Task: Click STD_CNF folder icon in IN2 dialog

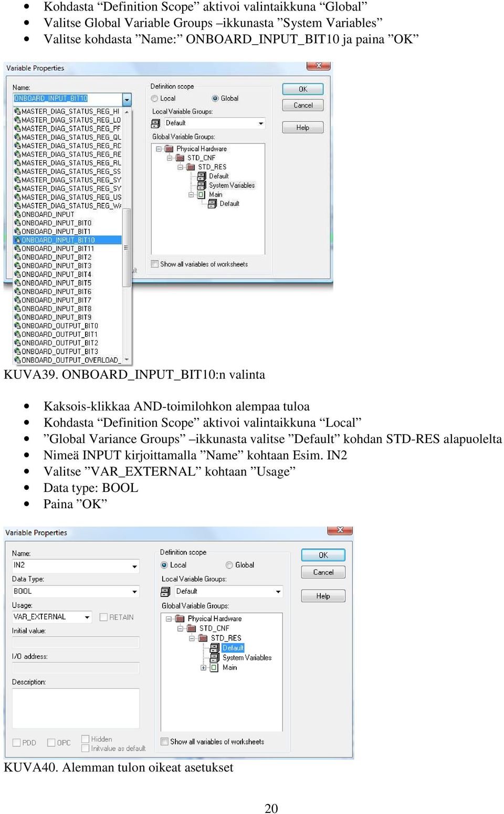Action: coord(191,628)
